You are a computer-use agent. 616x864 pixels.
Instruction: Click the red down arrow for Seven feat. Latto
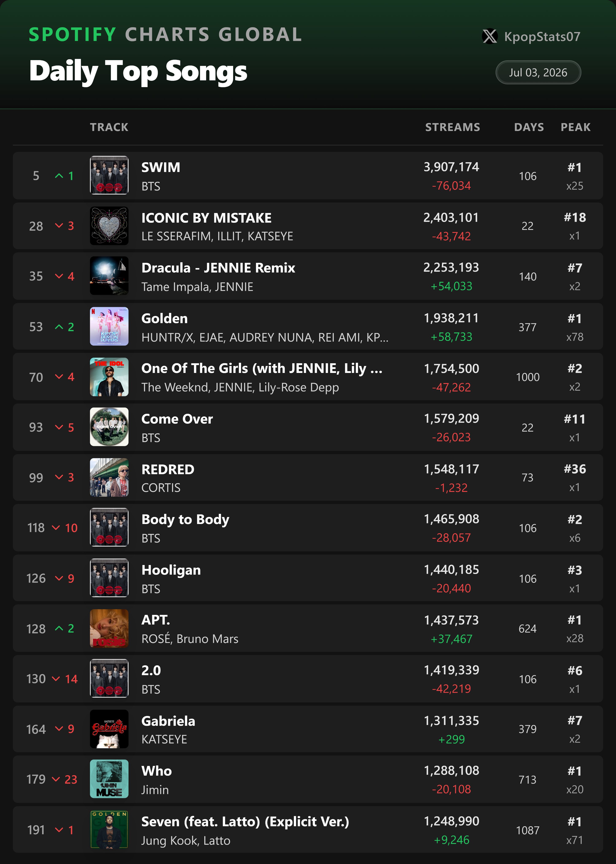(x=59, y=830)
